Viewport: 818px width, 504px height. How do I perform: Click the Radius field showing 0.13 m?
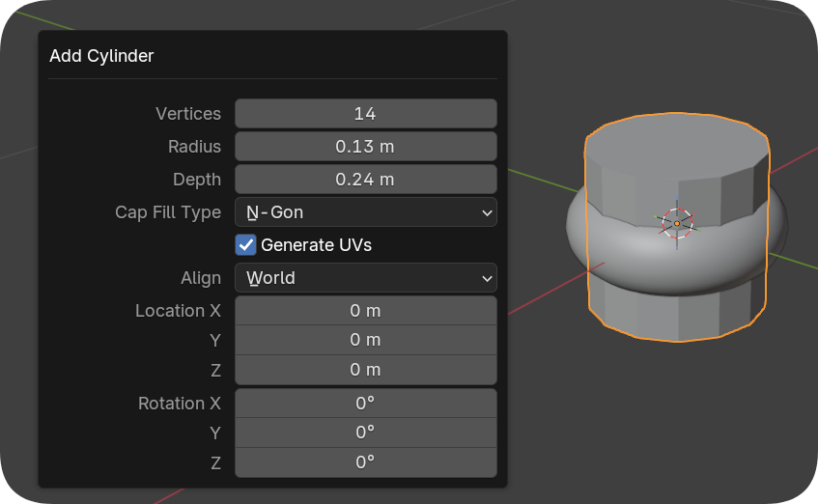[365, 147]
